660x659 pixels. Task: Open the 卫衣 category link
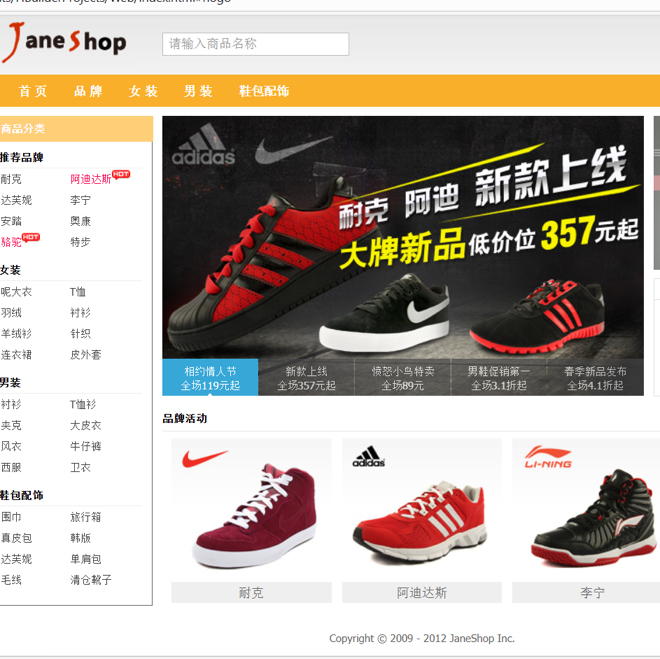[x=80, y=468]
